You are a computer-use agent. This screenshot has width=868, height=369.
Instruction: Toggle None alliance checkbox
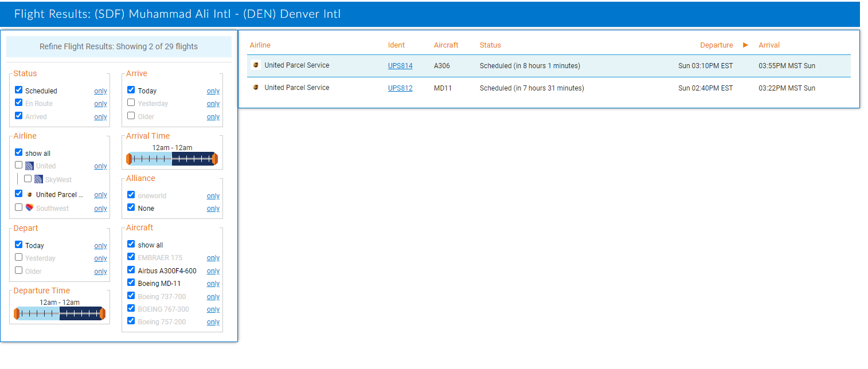(x=131, y=207)
